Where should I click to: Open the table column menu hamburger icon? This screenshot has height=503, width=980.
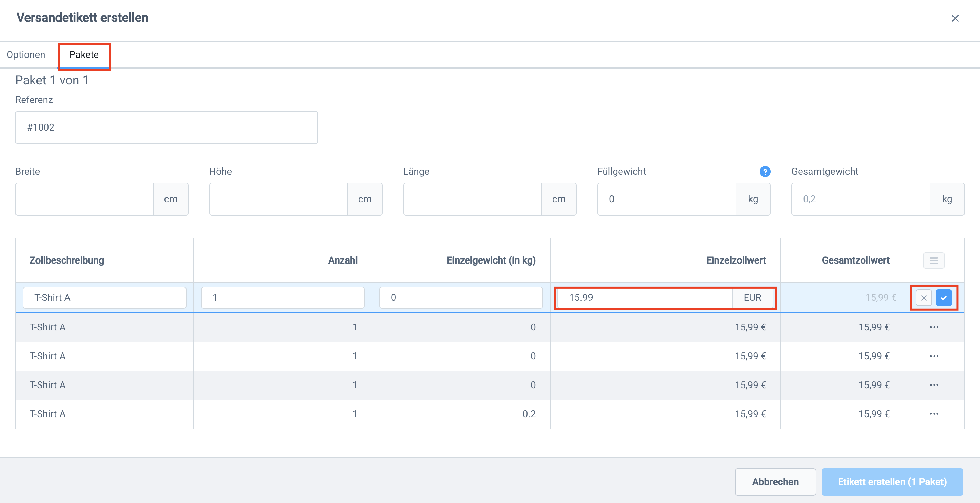[934, 261]
